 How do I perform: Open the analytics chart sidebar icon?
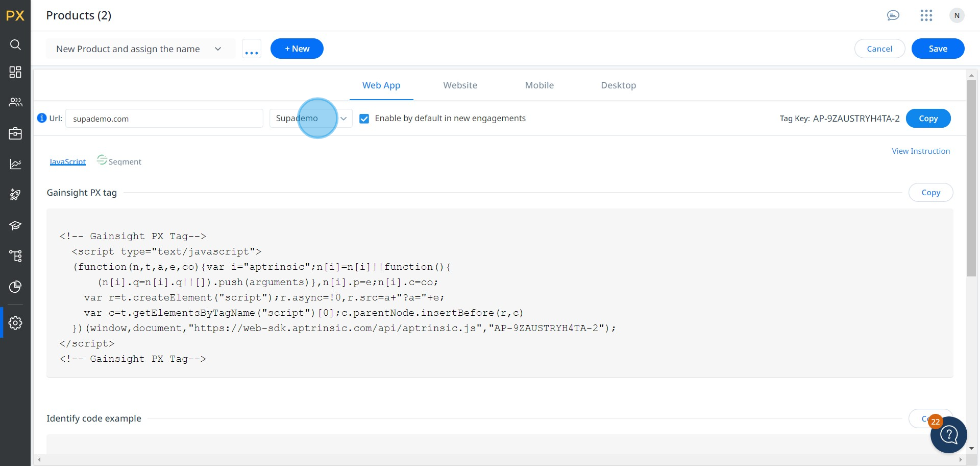point(15,164)
